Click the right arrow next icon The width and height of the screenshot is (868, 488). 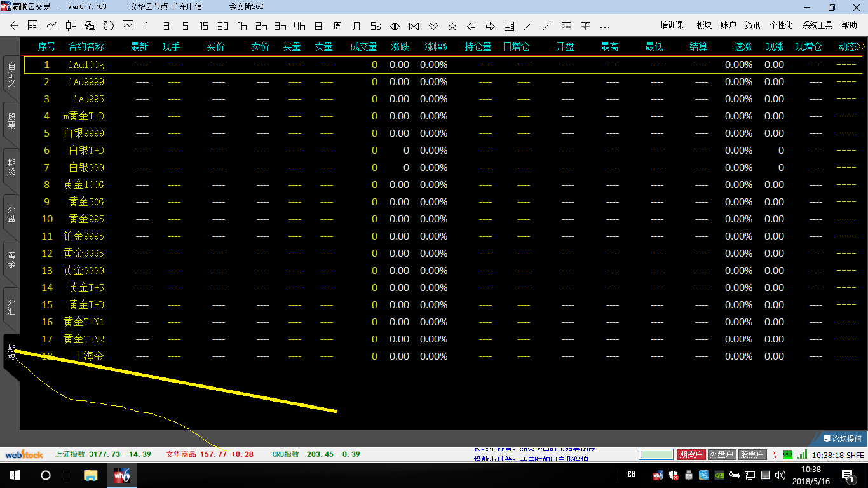point(490,26)
